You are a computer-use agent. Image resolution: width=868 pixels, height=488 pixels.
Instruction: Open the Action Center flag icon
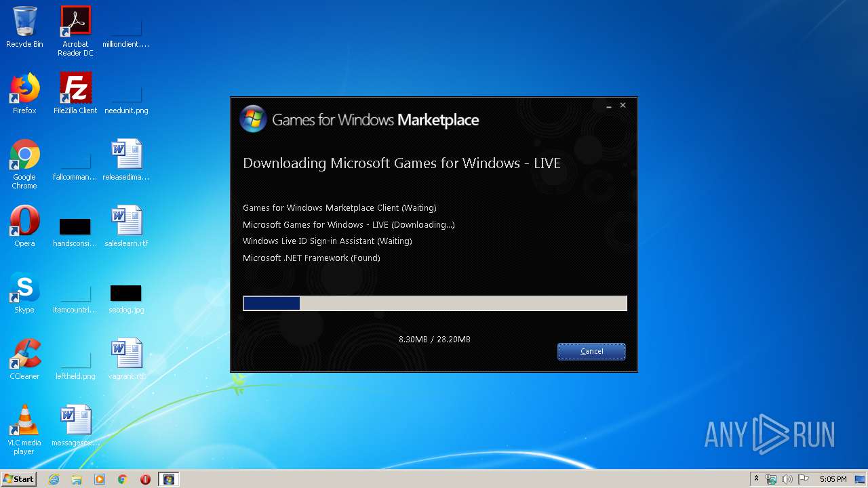[x=804, y=479]
